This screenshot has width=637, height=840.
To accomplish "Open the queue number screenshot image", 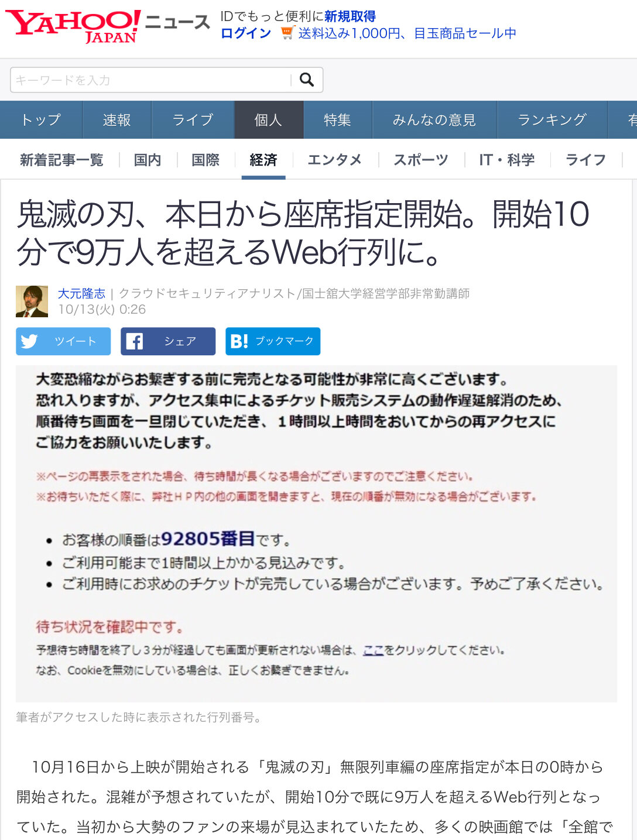I will point(316,534).
